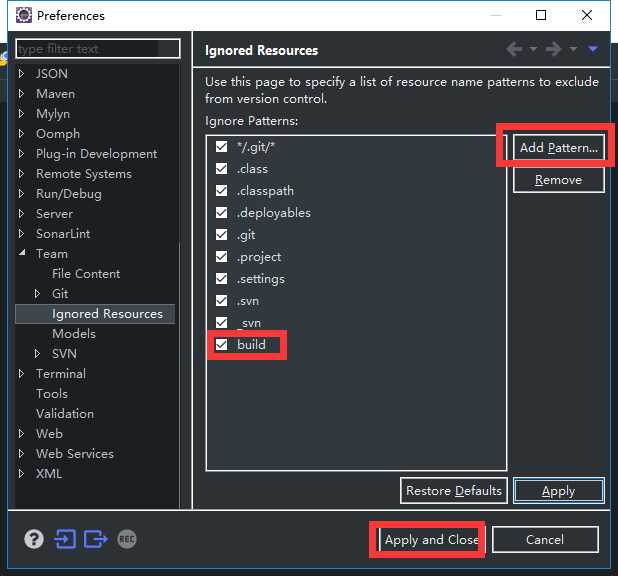Screen dimensions: 618x576
Task: Expand the Server tree node
Action: 21,213
